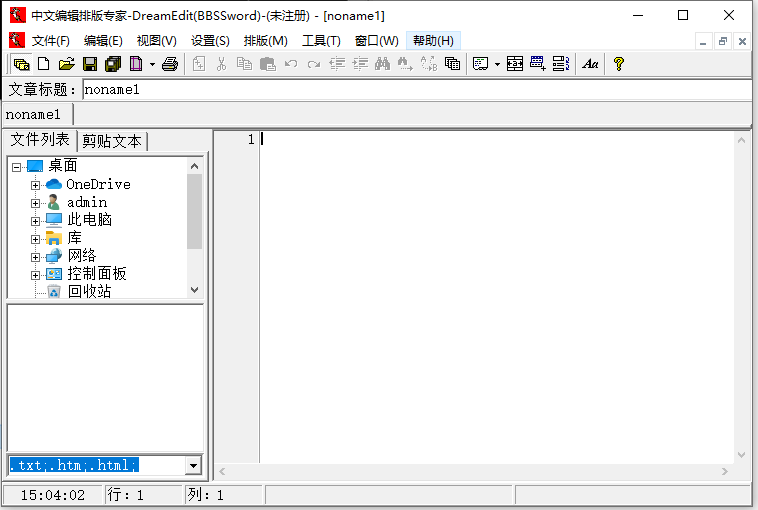Click the line-width arrows formatting icon
Viewport: 758px width, 510px height.
514,64
